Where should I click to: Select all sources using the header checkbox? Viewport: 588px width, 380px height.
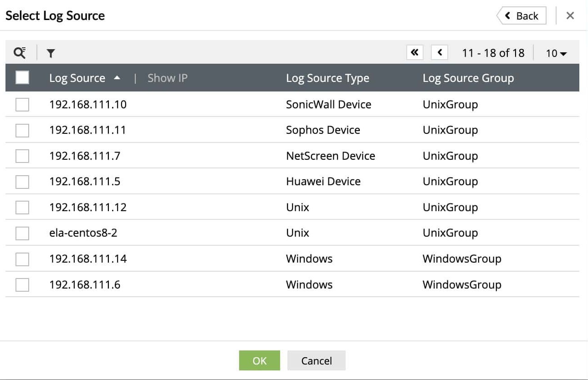coord(22,77)
